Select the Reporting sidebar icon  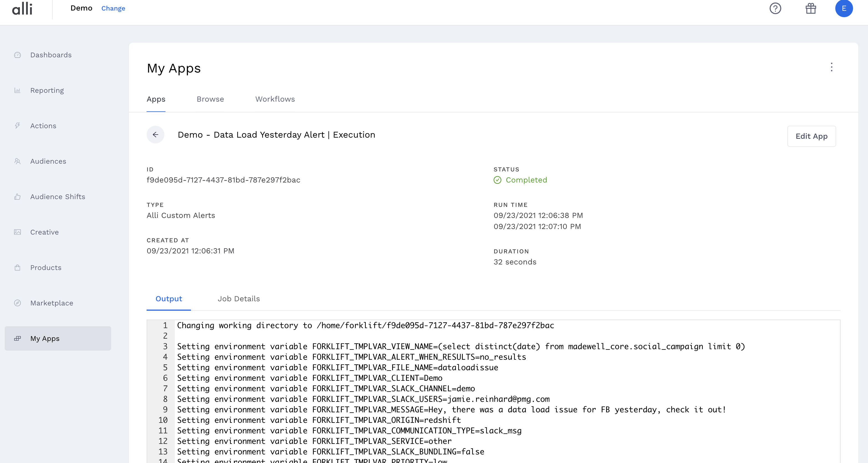(18, 90)
